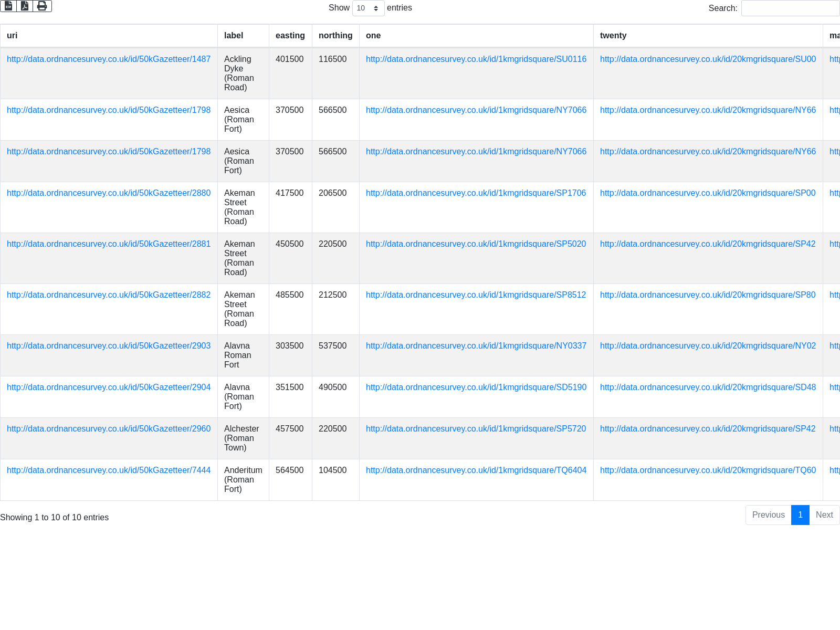The width and height of the screenshot is (840, 630).
Task: Click the print table icon
Action: pos(42,6)
